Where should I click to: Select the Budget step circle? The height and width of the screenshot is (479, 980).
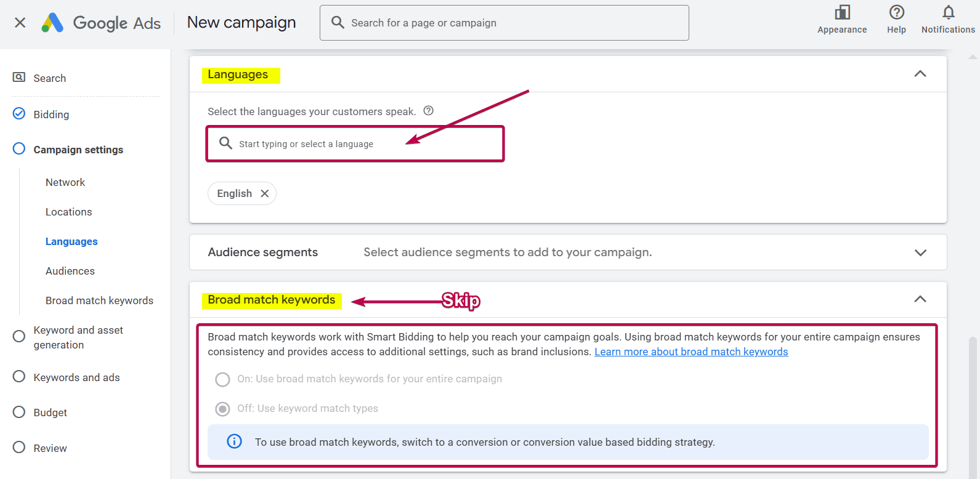(19, 412)
